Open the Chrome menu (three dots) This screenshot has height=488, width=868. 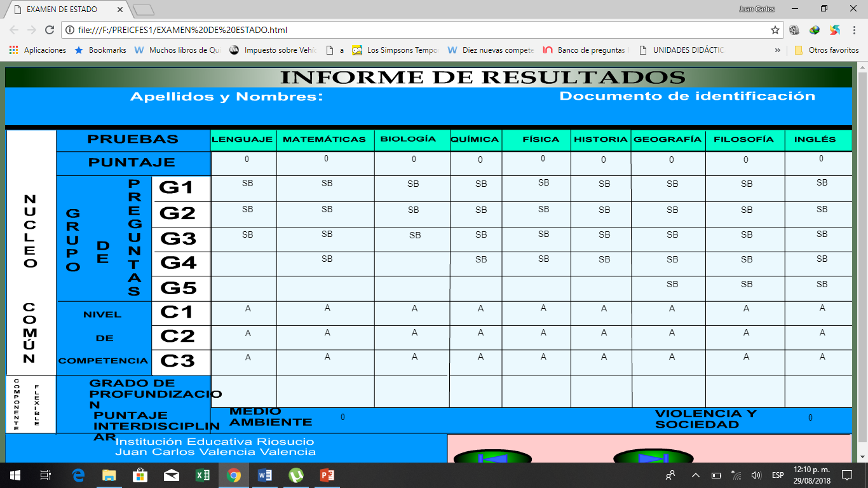click(x=855, y=30)
